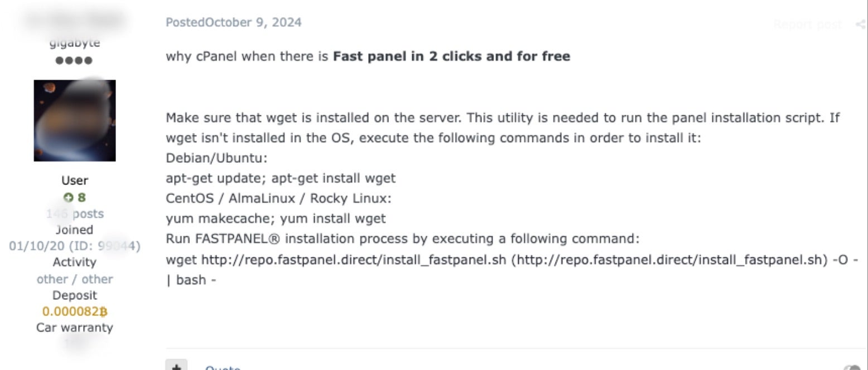This screenshot has width=868, height=370.
Task: Click the join date and ID text
Action: [x=75, y=246]
